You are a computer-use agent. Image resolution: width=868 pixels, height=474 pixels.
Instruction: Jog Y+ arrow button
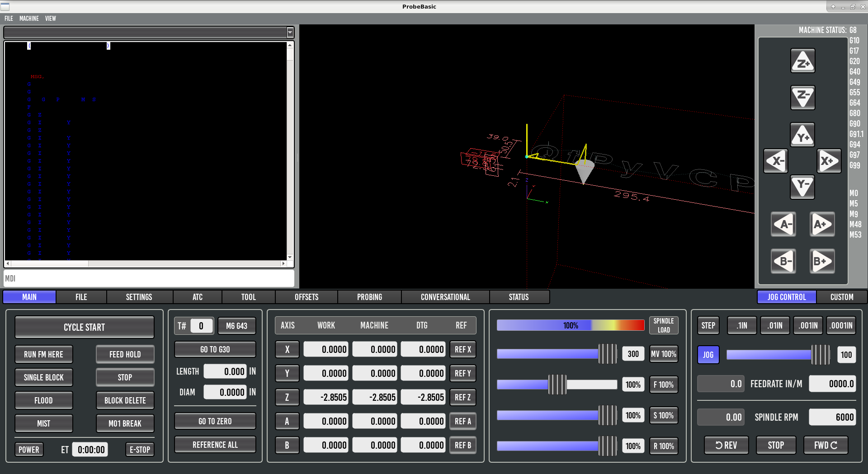(802, 135)
